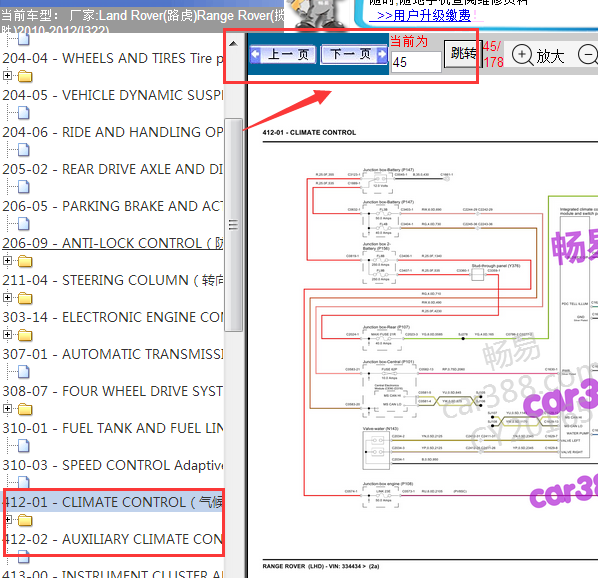
Task: Go to previous page with 上一页 button
Action: pyautogui.click(x=283, y=54)
